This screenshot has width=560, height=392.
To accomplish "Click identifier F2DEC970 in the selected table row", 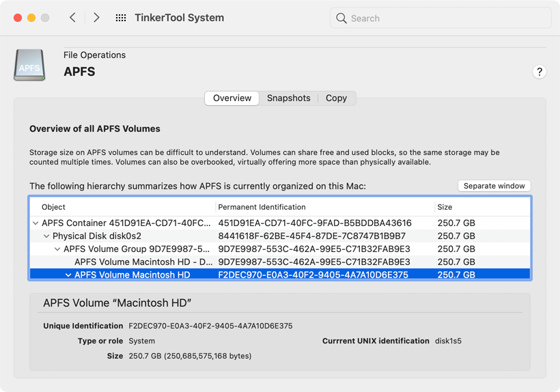I will (313, 275).
